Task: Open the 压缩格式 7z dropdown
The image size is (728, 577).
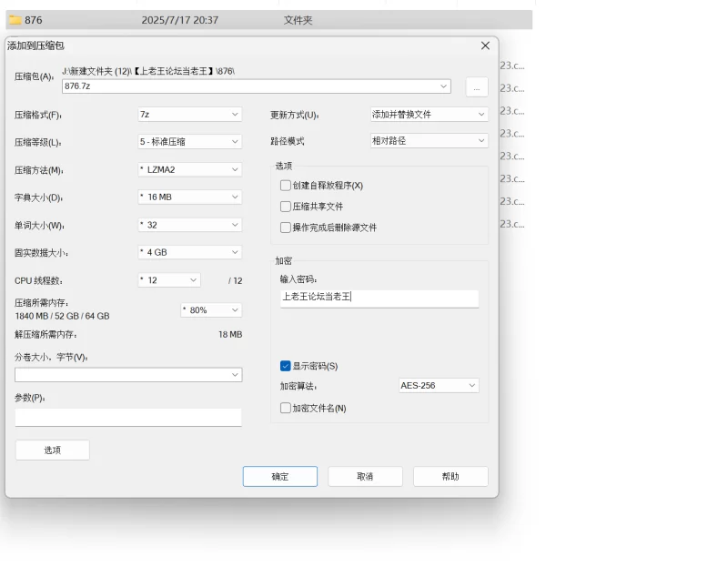Action: (x=190, y=114)
